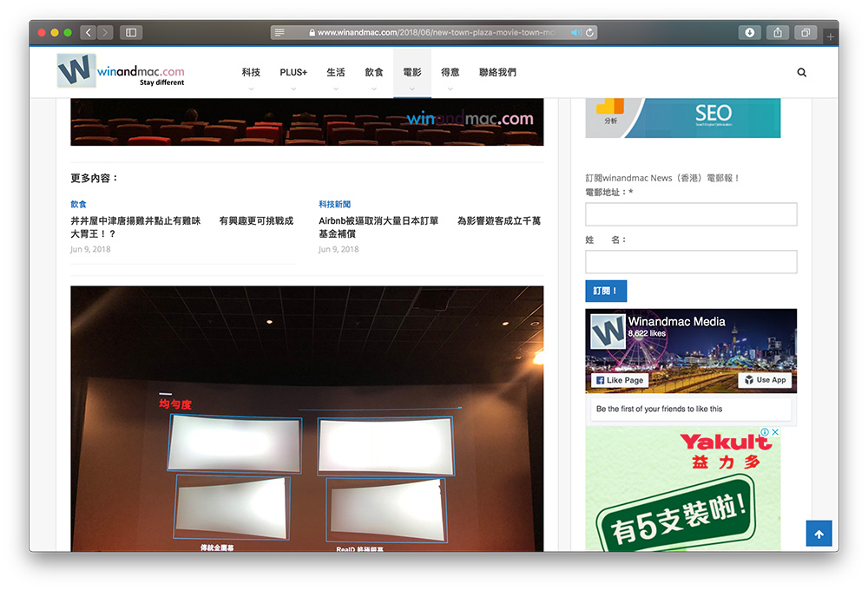Open the Safari Share menu
This screenshot has width=868, height=590.
(x=778, y=32)
